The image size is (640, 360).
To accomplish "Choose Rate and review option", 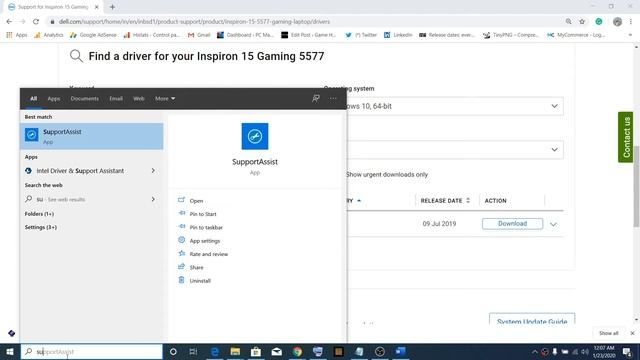I will (209, 254).
